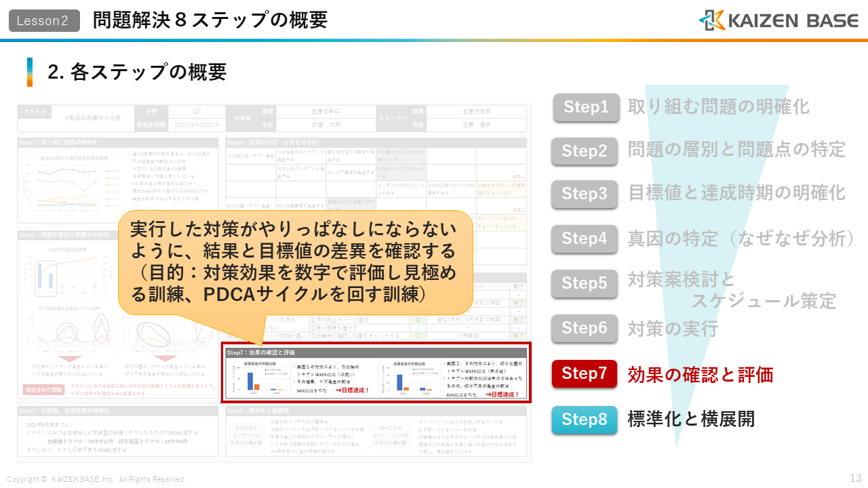Click the text 対策の実行
Screen dimensions: 868x488
click(x=673, y=329)
